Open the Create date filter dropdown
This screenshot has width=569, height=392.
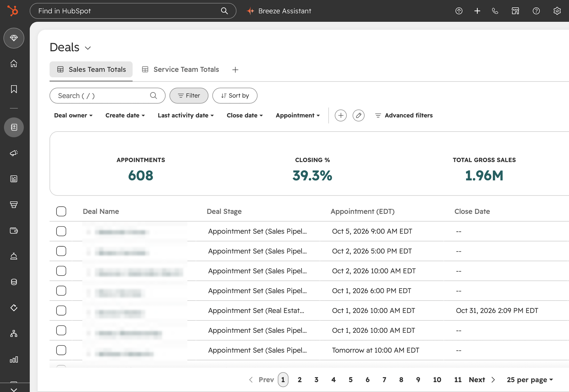coord(125,115)
